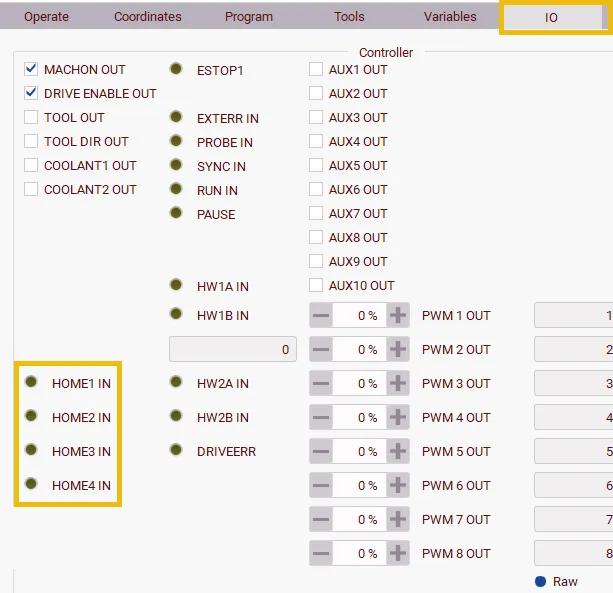Viewport: 613px width, 593px height.
Task: Increase PWM 1 OUT with plus button
Action: (398, 315)
